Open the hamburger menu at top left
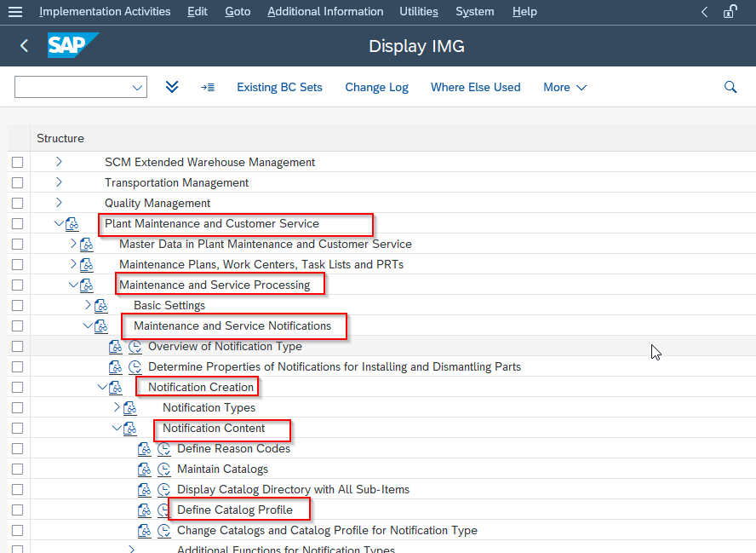The height and width of the screenshot is (553, 756). (15, 12)
